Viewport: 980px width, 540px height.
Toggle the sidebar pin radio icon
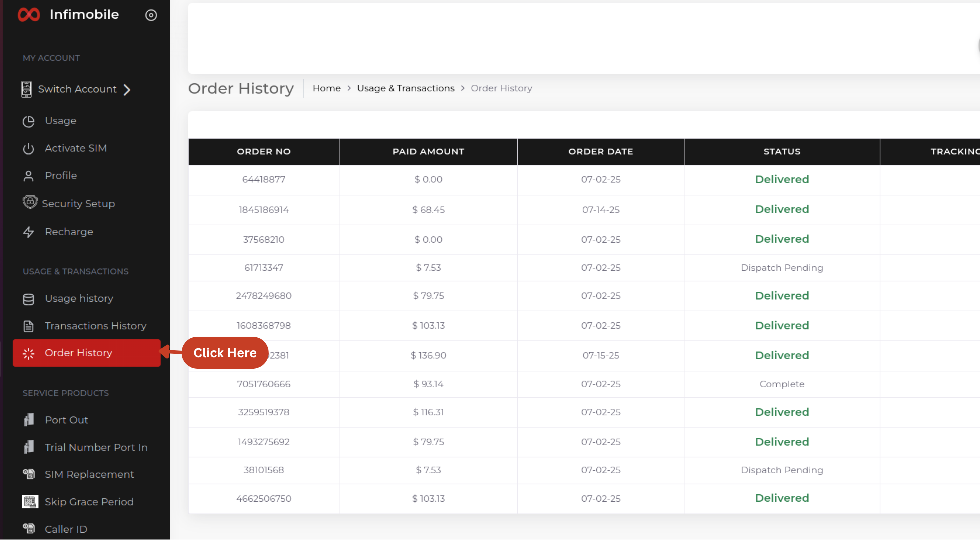pos(151,15)
